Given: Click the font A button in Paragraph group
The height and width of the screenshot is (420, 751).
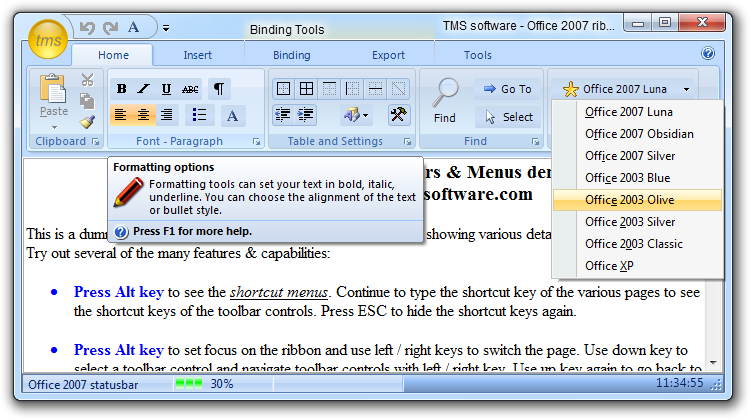Looking at the screenshot, I should [x=233, y=115].
